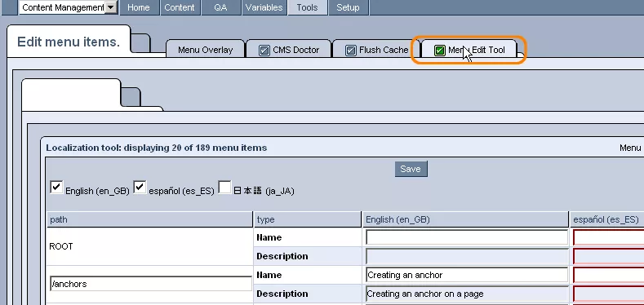
Task: Switch to the Flush Cache tab
Action: (x=376, y=50)
